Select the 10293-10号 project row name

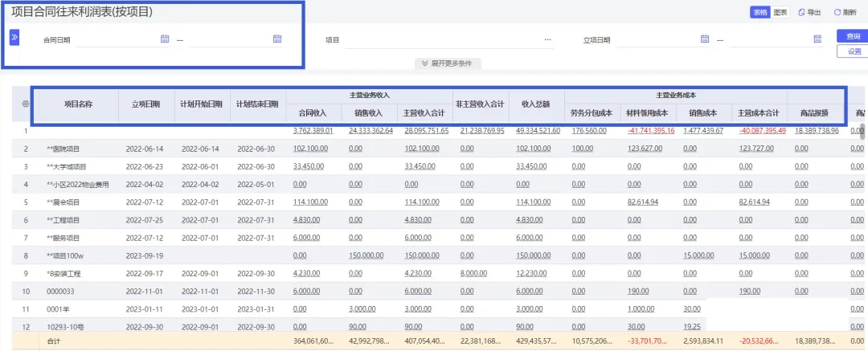(63, 327)
